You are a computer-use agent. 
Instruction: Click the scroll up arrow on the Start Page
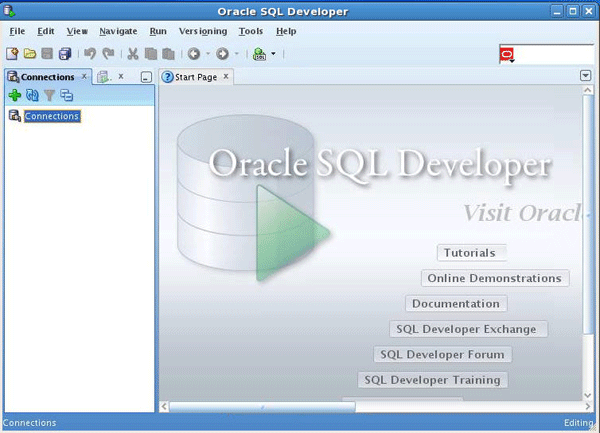click(x=587, y=90)
